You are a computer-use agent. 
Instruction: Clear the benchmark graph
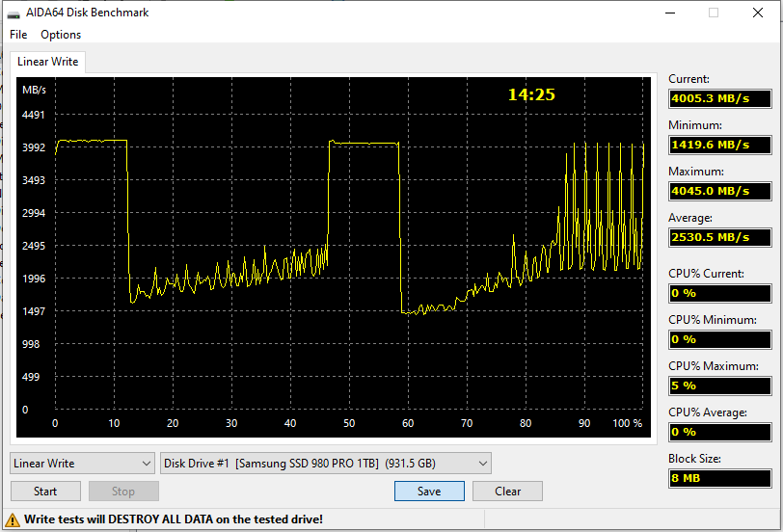(507, 492)
